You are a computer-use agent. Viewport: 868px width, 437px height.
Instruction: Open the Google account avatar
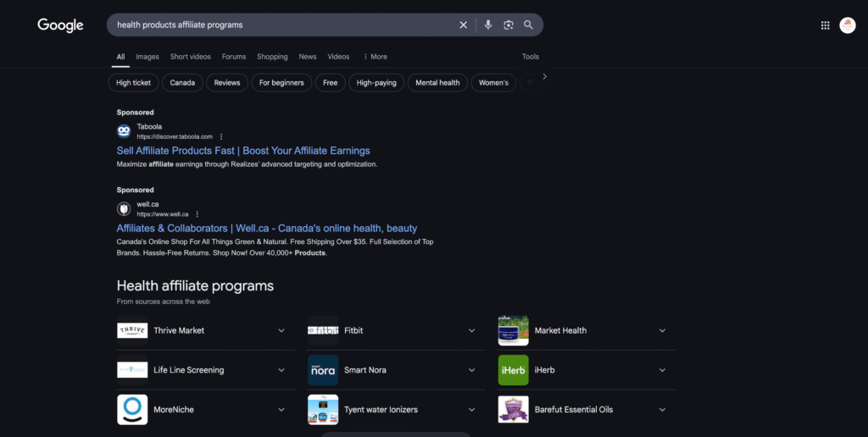[x=848, y=25]
